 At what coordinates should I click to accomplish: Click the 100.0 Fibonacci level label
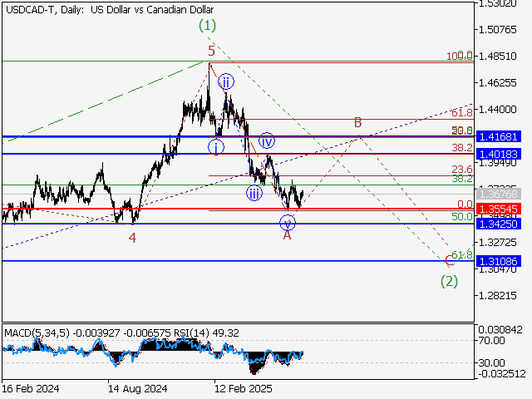point(460,56)
